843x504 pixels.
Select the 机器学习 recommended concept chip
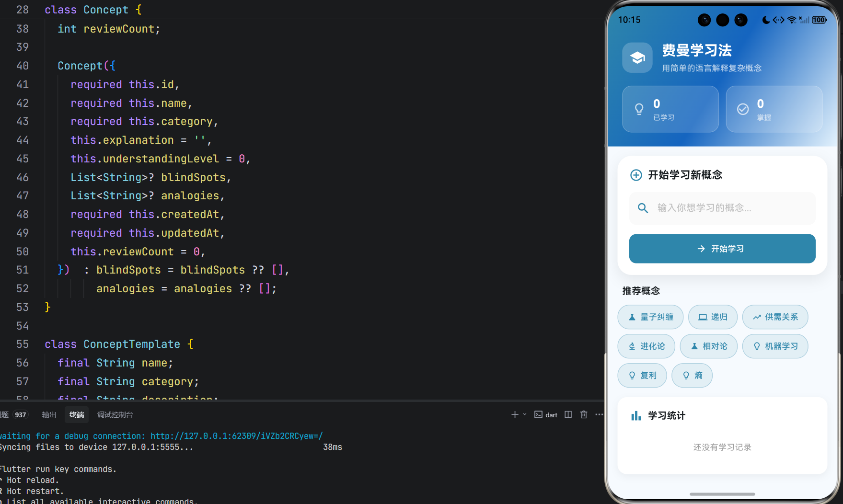point(775,346)
